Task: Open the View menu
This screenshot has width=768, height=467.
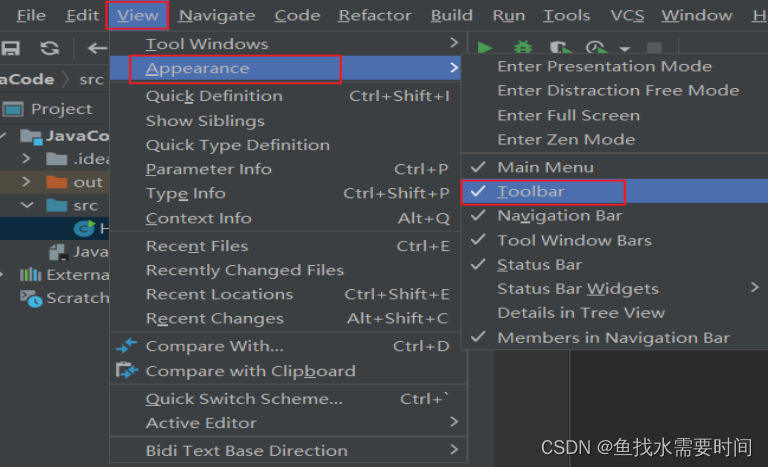Action: coord(138,15)
